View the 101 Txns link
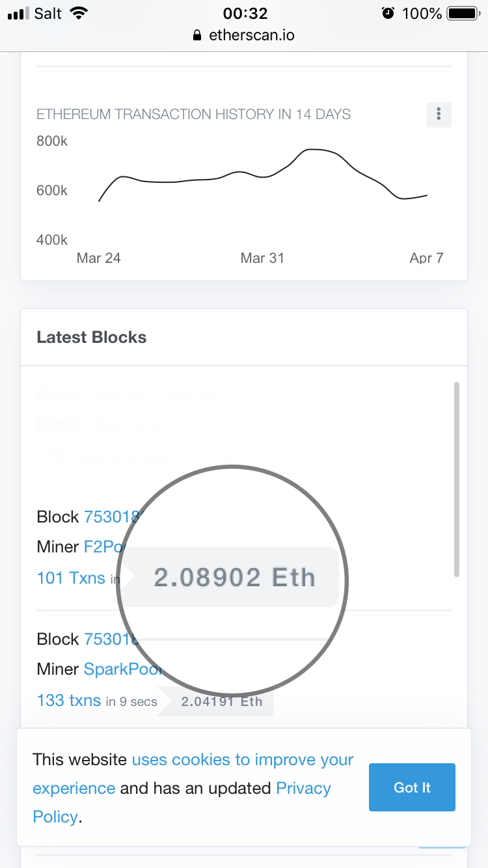The width and height of the screenshot is (488, 868). click(71, 577)
